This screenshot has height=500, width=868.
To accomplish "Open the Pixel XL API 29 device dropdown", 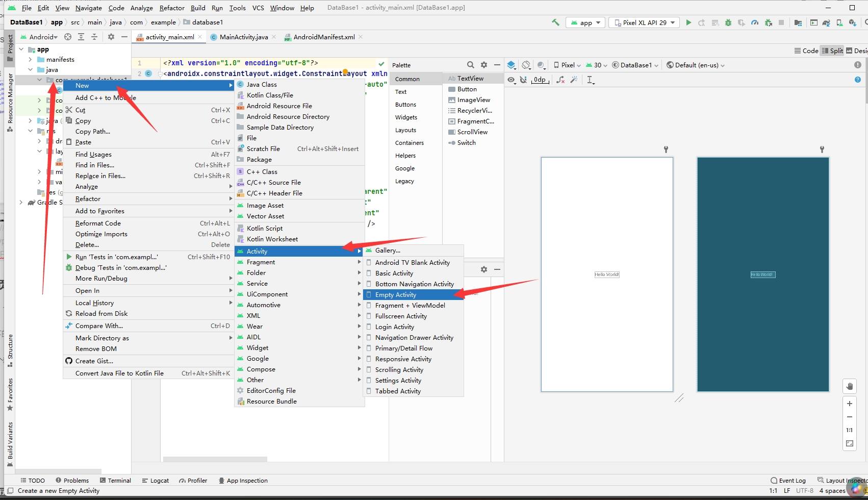I will (644, 22).
